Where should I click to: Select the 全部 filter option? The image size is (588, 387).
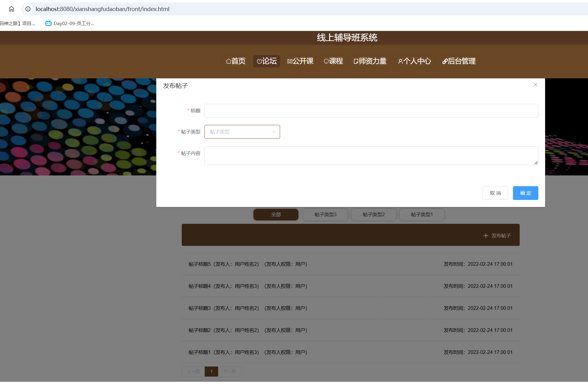275,214
